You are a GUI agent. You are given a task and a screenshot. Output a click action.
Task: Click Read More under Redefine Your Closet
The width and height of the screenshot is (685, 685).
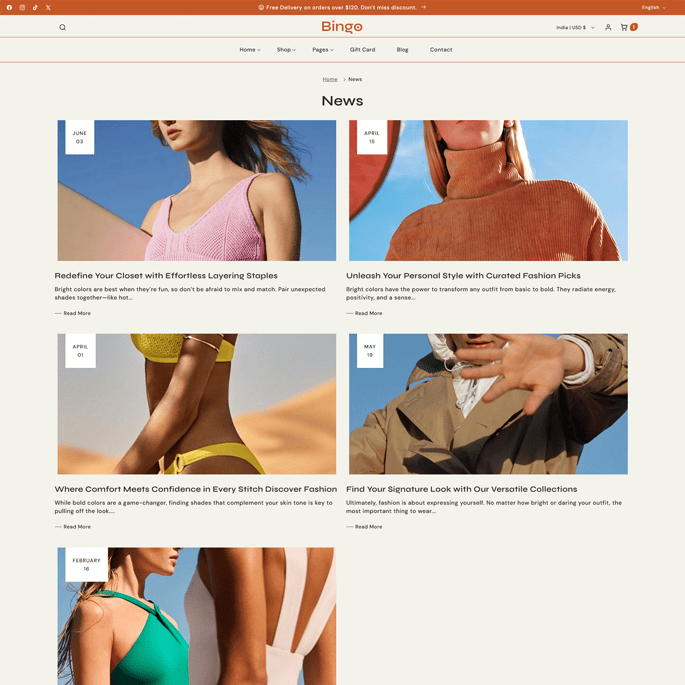(73, 313)
